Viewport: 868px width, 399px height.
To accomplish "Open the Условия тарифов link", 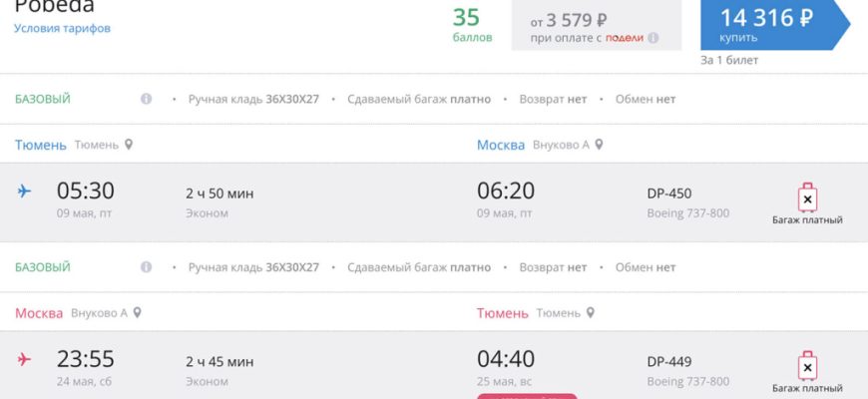I will pos(62,28).
